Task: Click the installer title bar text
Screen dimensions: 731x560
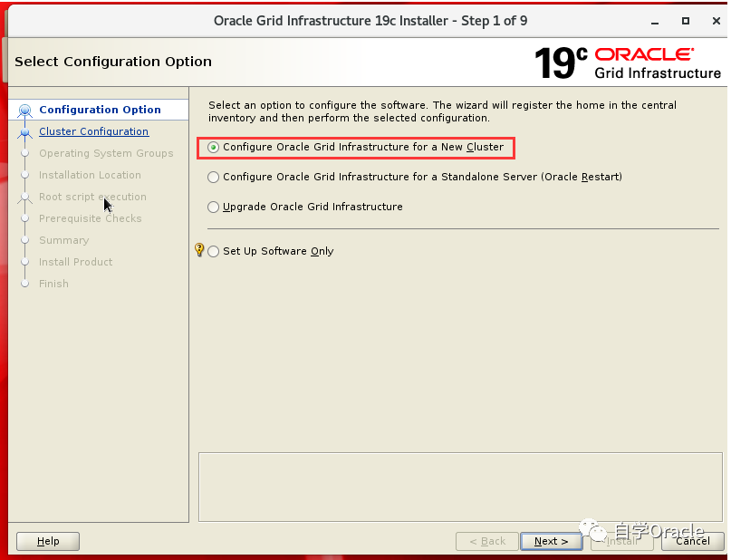Action: 370,21
